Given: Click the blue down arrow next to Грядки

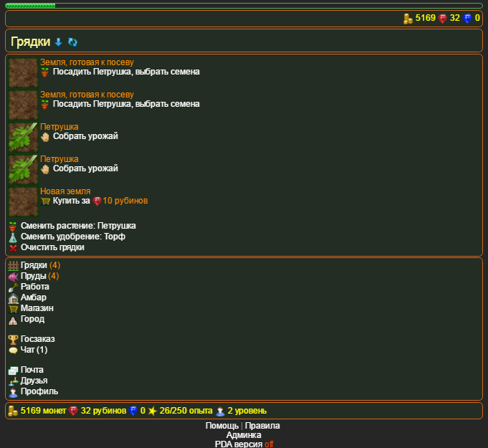Looking at the screenshot, I should coord(58,42).
